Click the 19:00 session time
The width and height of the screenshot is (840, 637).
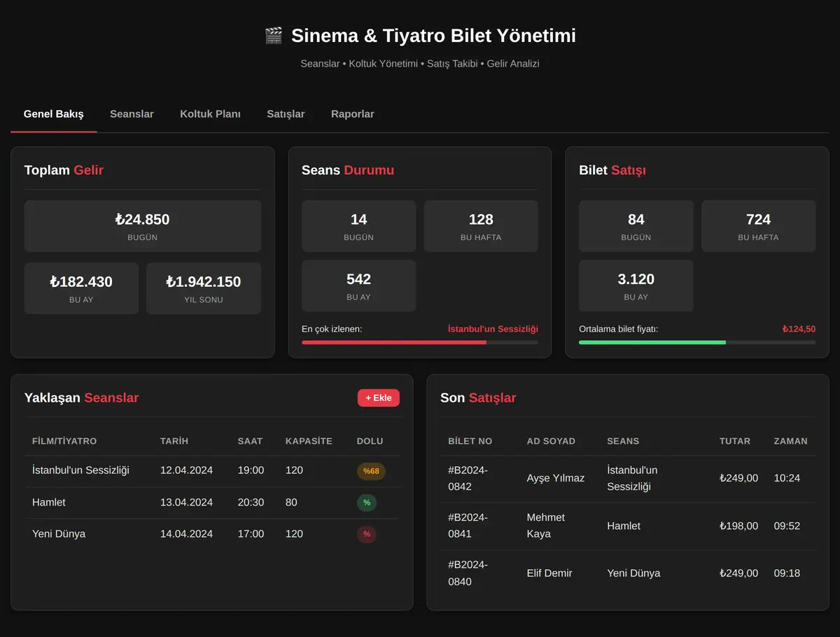[251, 470]
